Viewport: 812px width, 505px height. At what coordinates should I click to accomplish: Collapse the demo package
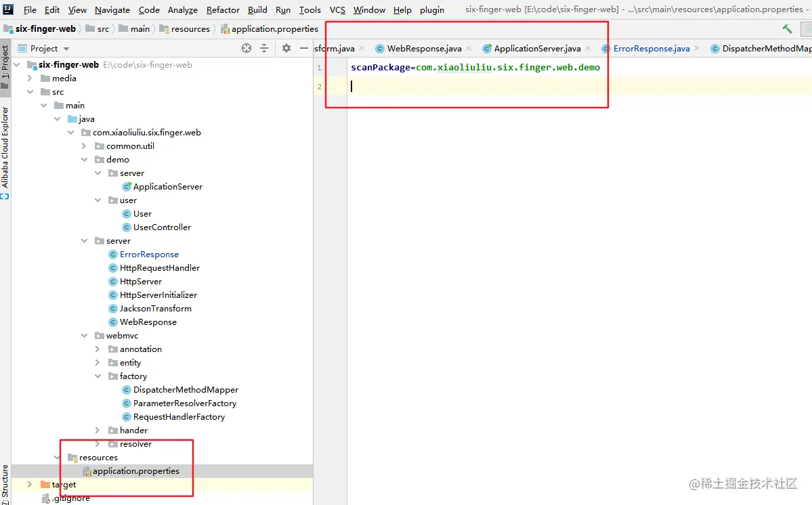tap(84, 159)
